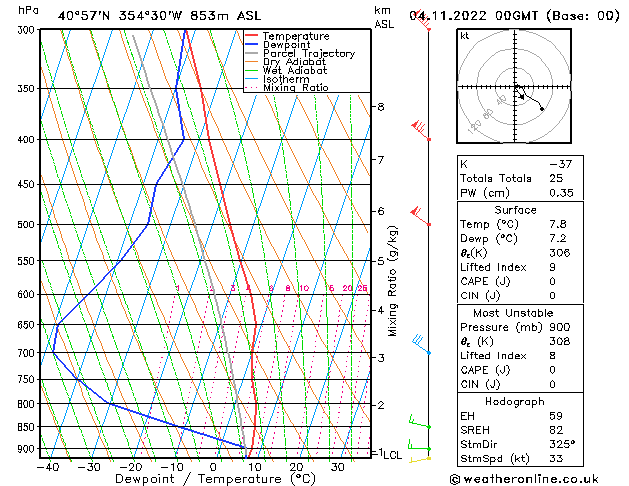Click the 'LCL' level marker label
This screenshot has height=486, width=629.
point(393,455)
